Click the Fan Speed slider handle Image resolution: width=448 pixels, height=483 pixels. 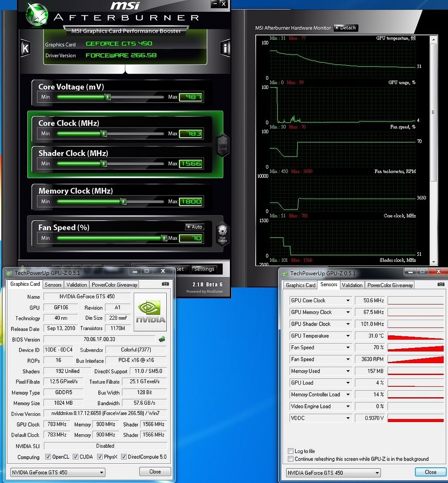164,238
